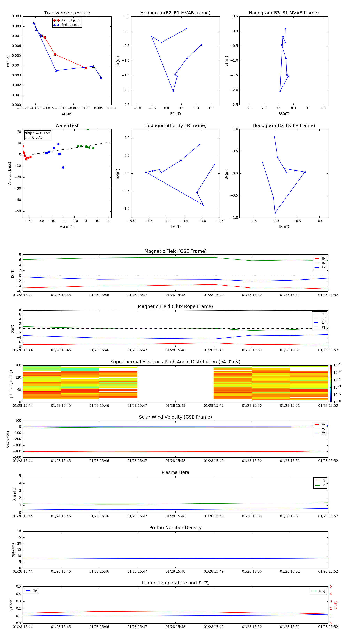Click the 'WalenTest' plot title
Screen dimensions: 351x644
[x=67, y=125]
